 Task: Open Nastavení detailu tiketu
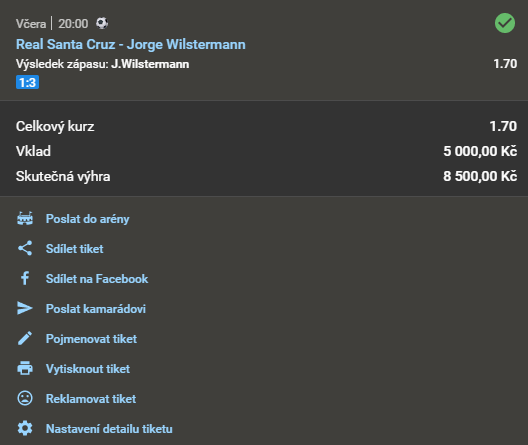click(x=109, y=429)
